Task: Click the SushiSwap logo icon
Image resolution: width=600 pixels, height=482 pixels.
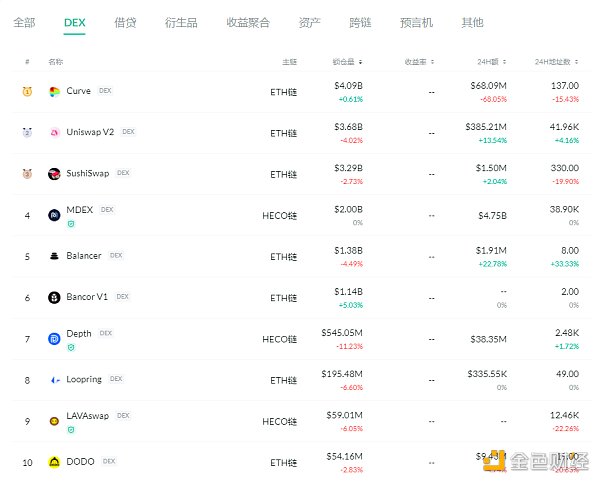Action: [55, 173]
